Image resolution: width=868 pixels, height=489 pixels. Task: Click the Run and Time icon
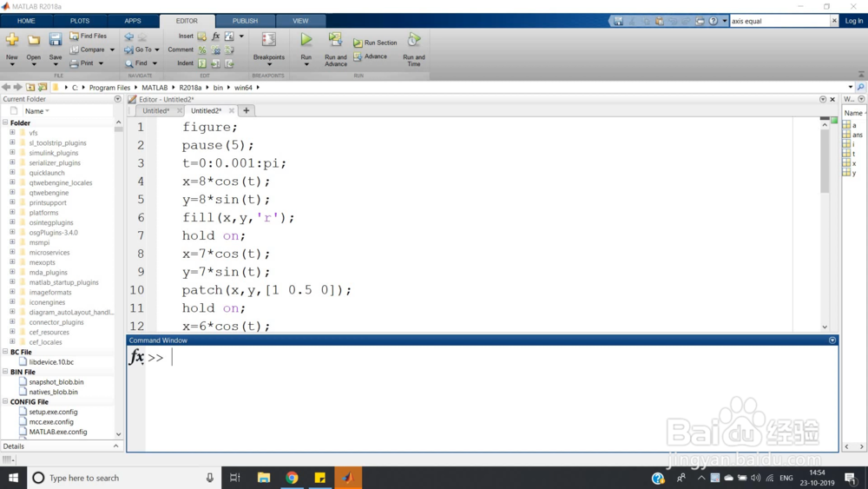414,41
